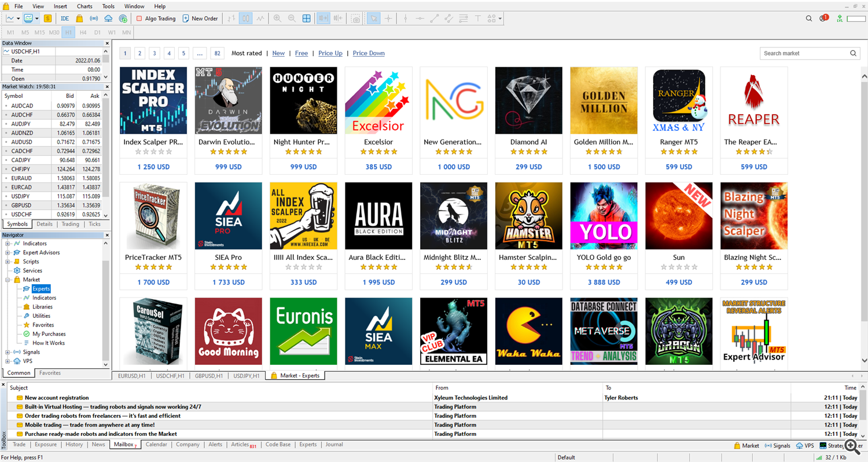Image resolution: width=868 pixels, height=462 pixels.
Task: Zoom out on the chart
Action: click(x=292, y=19)
